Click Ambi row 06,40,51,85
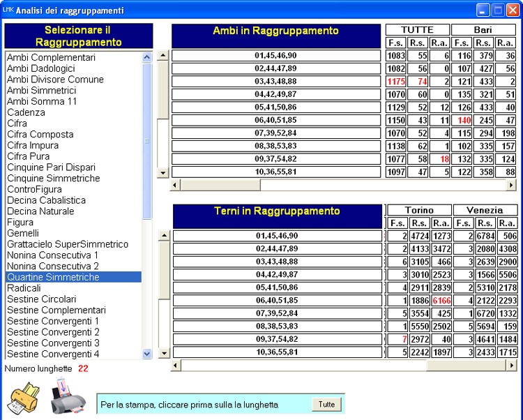The image size is (523, 420). [275, 121]
